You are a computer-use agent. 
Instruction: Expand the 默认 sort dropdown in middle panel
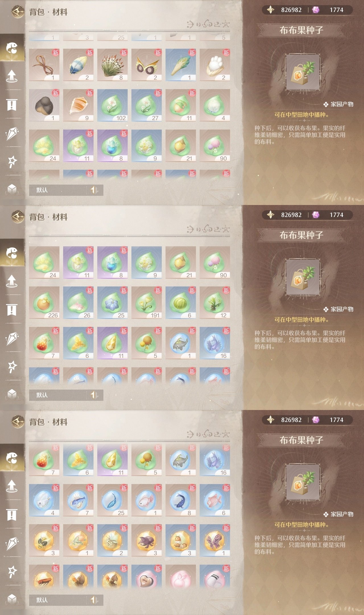pos(58,395)
